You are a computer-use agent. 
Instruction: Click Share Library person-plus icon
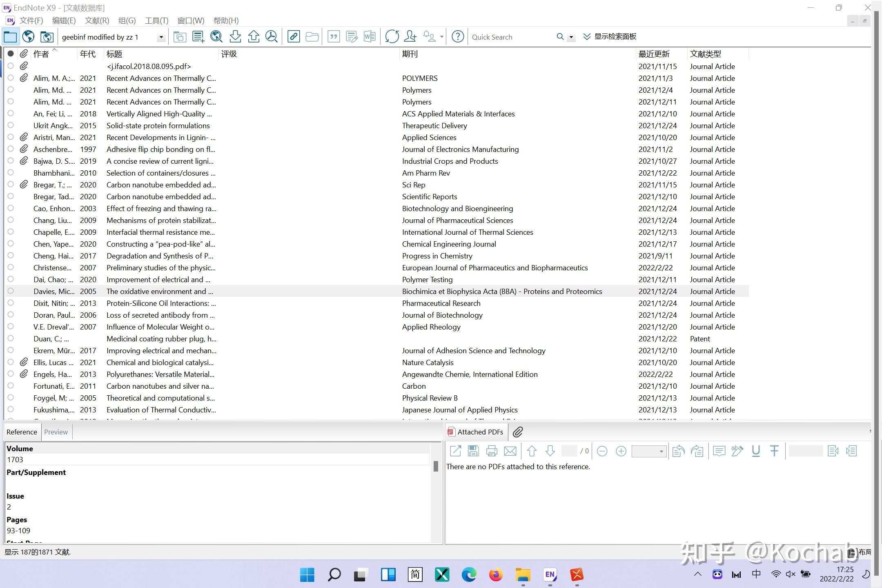click(x=410, y=37)
